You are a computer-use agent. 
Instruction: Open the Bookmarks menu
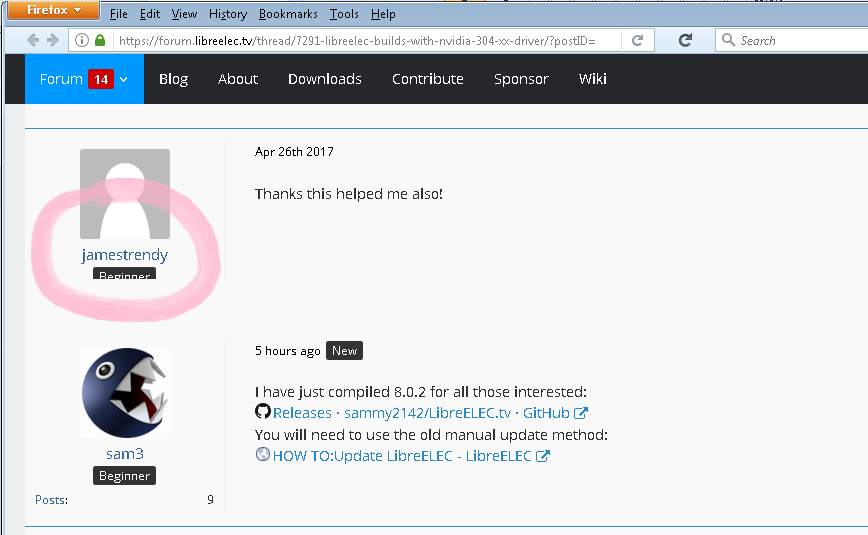coord(287,14)
